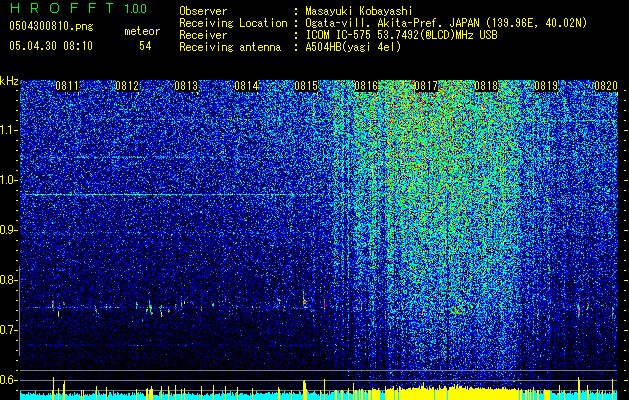Viewport: 629px width, 400px height.
Task: Click the kHz axis unit label
Action: point(9,81)
